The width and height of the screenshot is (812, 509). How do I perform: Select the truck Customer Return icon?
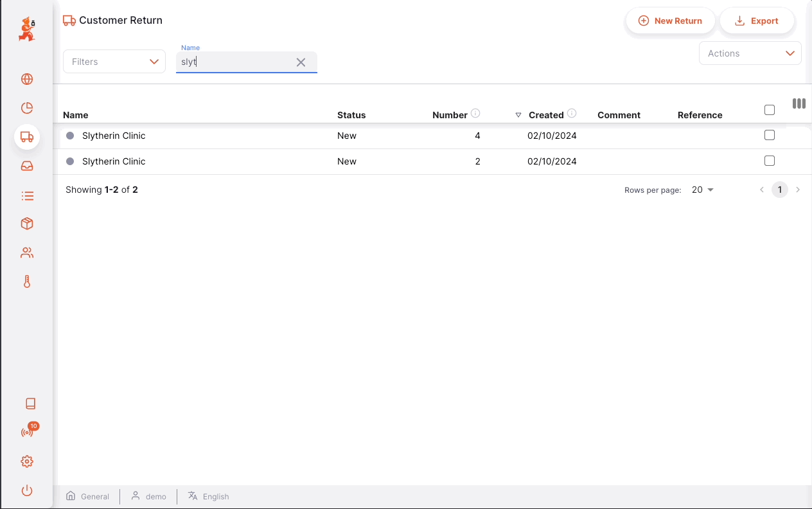[x=26, y=136]
